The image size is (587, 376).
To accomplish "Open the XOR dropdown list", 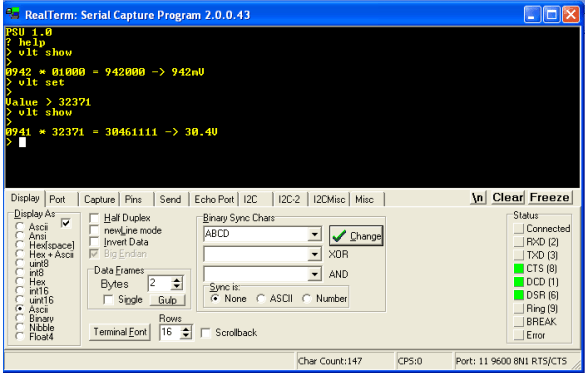I will 314,254.
